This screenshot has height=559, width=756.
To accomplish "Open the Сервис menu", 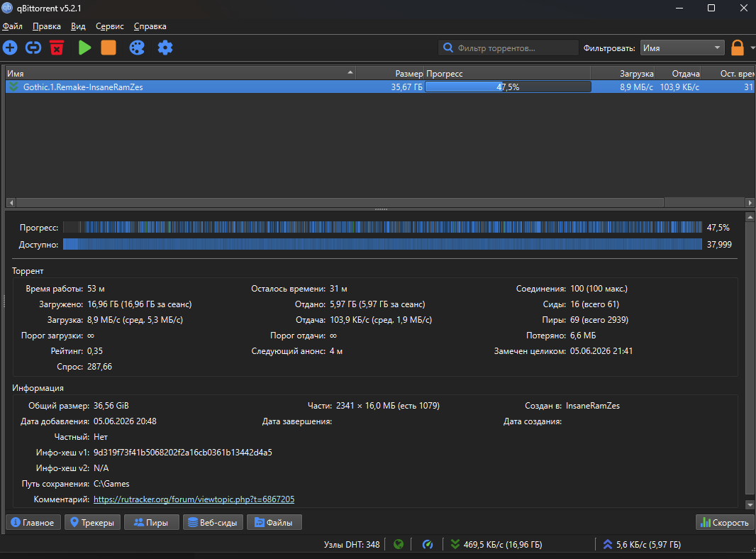I will click(x=110, y=26).
